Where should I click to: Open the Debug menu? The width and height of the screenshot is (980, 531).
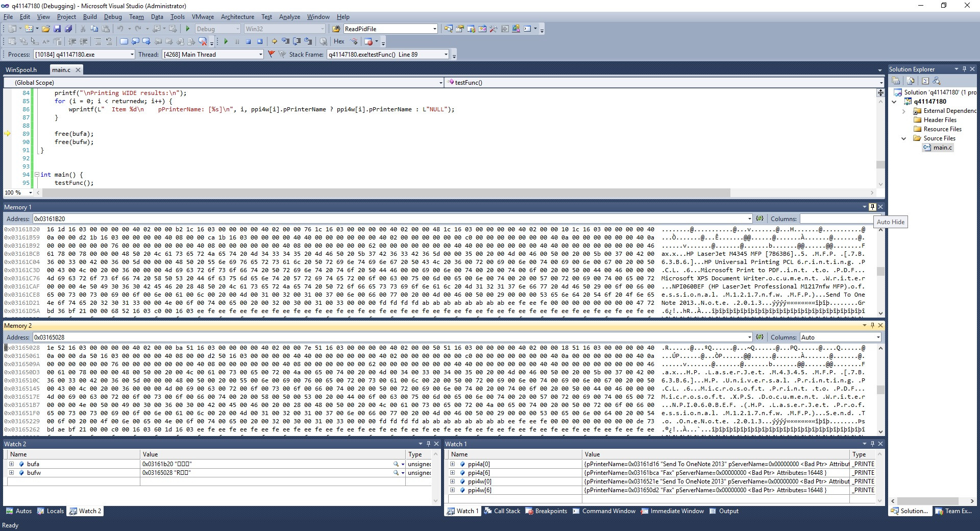pyautogui.click(x=113, y=17)
